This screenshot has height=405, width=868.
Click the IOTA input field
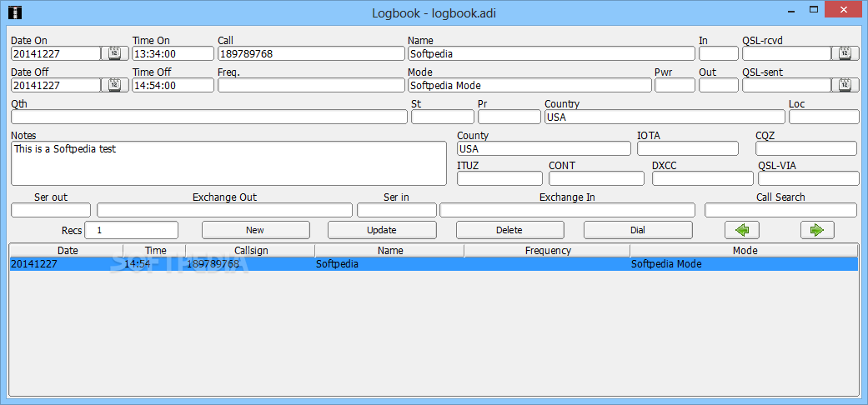pos(688,148)
